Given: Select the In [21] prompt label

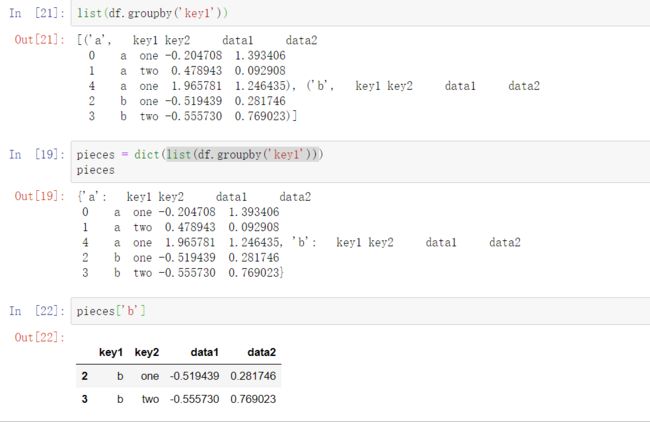Looking at the screenshot, I should pyautogui.click(x=37, y=13).
